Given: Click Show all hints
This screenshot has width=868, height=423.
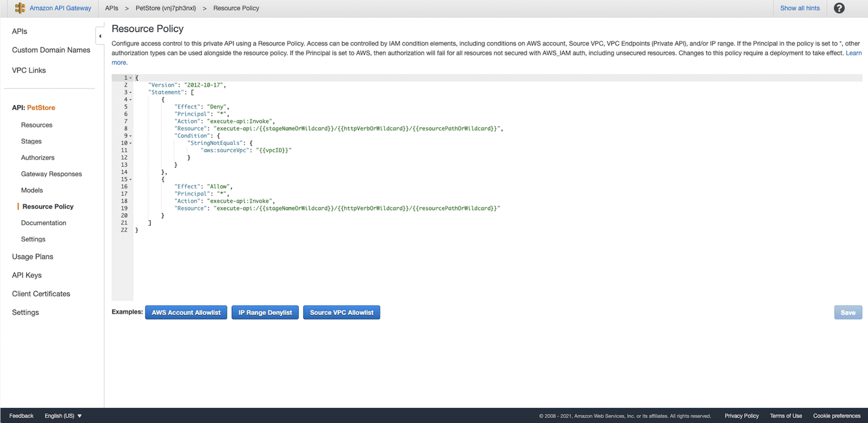Looking at the screenshot, I should [800, 8].
